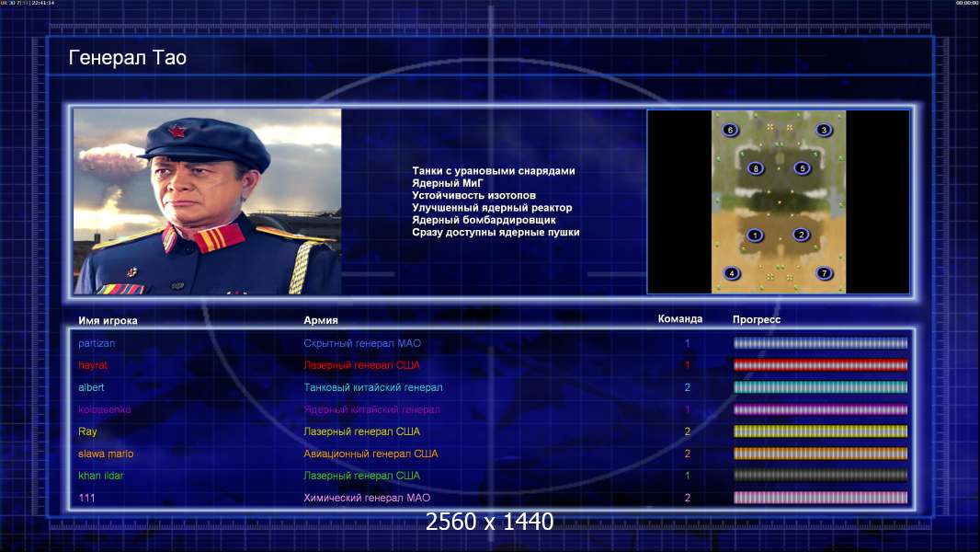Select player name 'khan ildar'
The image size is (980, 552).
[x=100, y=476]
